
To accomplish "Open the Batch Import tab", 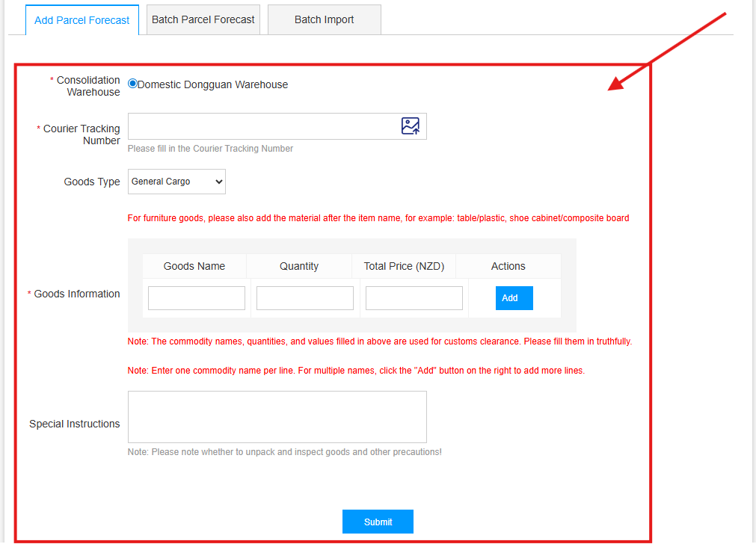I will click(324, 20).
